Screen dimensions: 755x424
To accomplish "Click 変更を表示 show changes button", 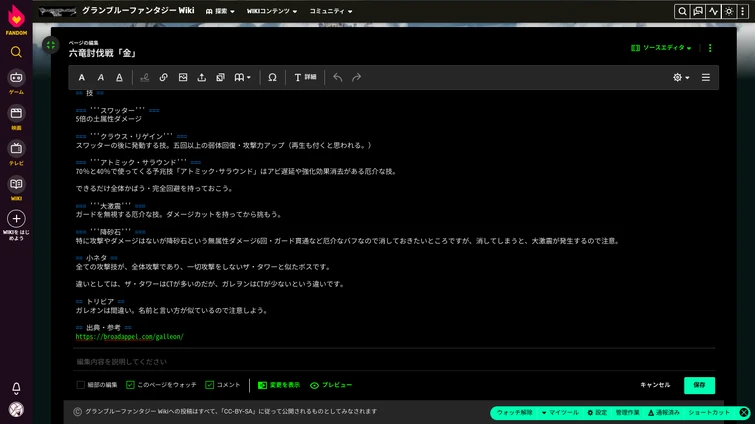I will coord(279,385).
